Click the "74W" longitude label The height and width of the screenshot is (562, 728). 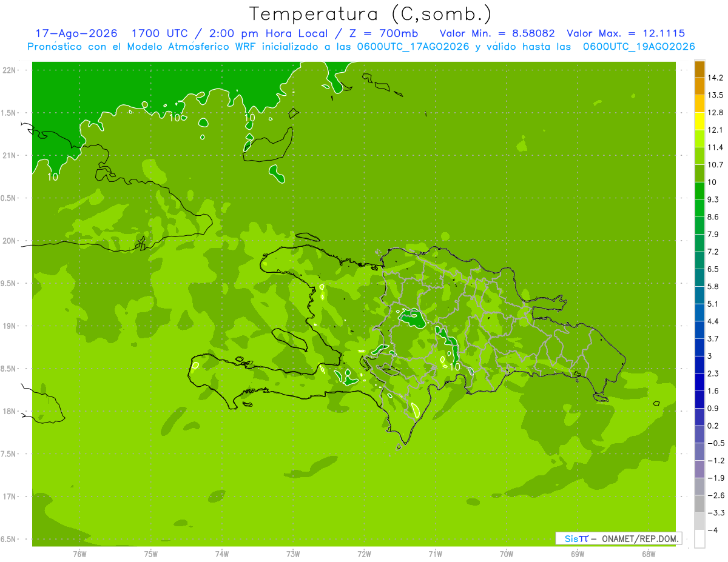[221, 554]
